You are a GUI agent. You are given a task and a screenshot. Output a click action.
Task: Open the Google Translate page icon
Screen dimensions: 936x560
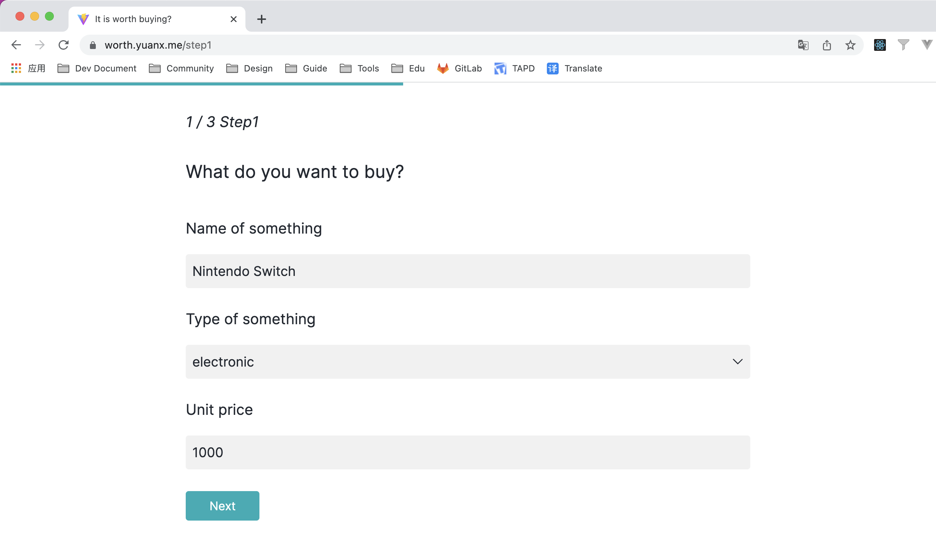pyautogui.click(x=803, y=45)
